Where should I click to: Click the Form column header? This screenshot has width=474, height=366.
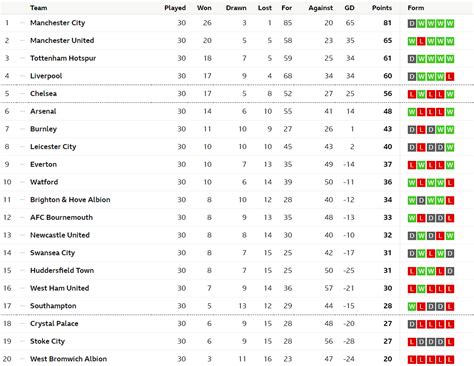[416, 8]
